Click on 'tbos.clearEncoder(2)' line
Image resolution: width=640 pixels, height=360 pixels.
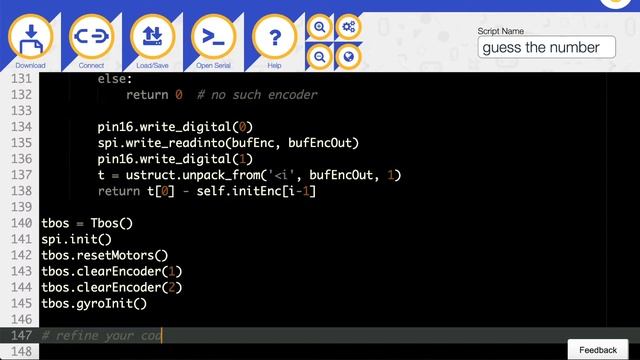pyautogui.click(x=111, y=287)
